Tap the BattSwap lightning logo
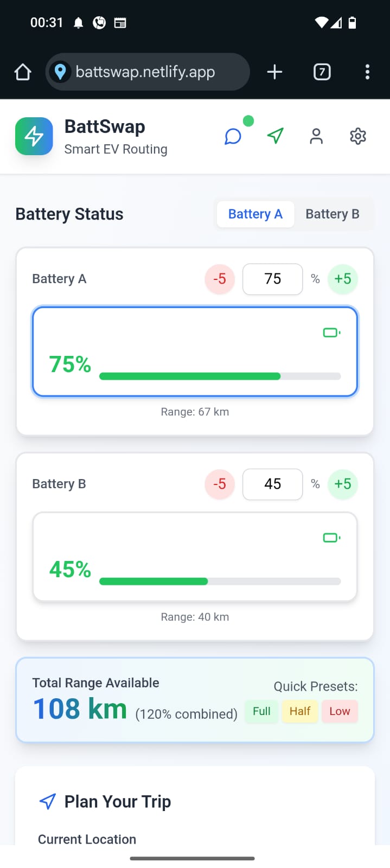This screenshot has height=868, width=390. click(34, 136)
